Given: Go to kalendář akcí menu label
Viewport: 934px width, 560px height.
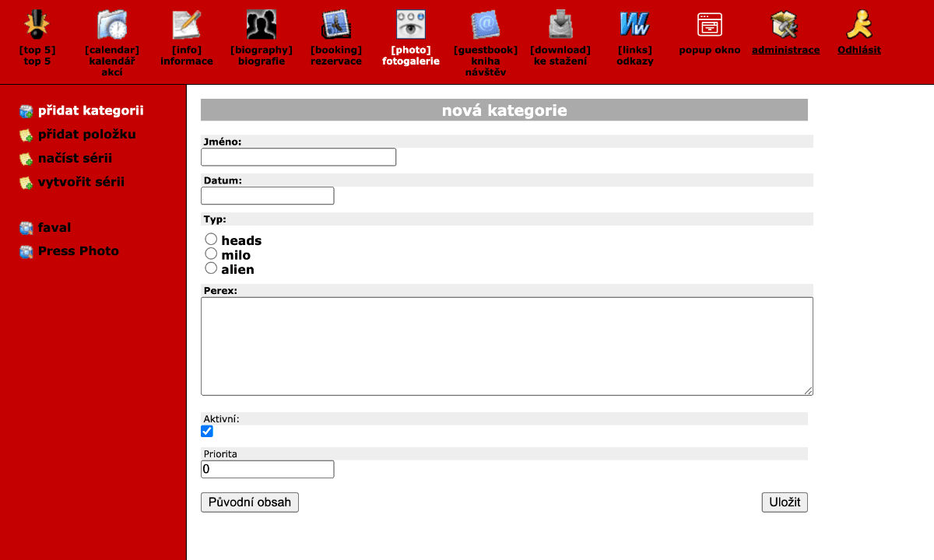Looking at the screenshot, I should (112, 67).
